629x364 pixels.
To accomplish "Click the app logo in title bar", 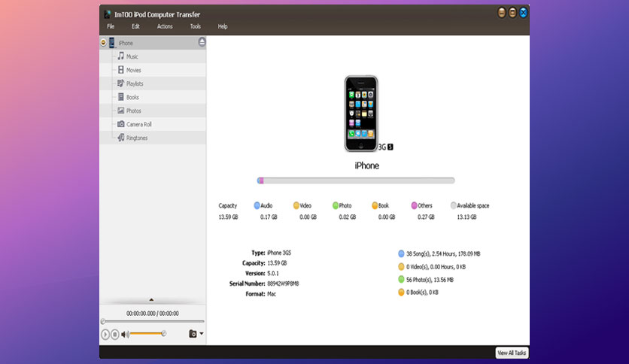I will pos(108,14).
